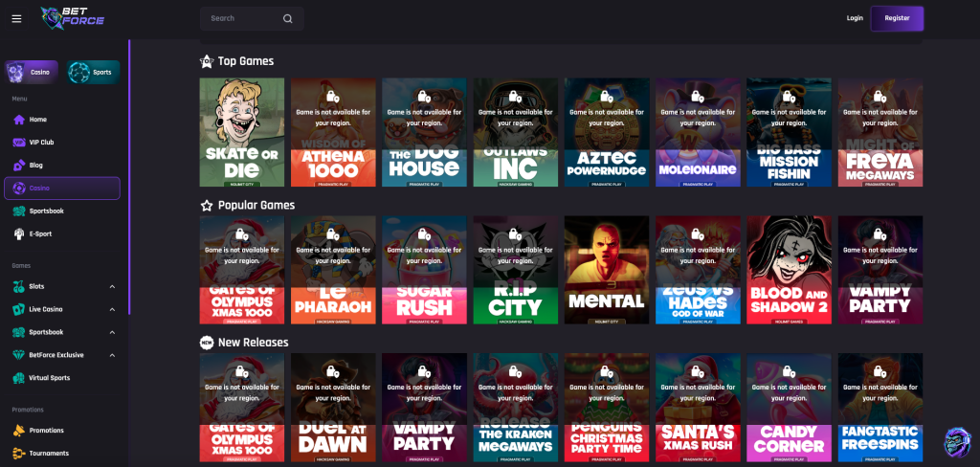Click the Promotions bell icon

pos(19,430)
